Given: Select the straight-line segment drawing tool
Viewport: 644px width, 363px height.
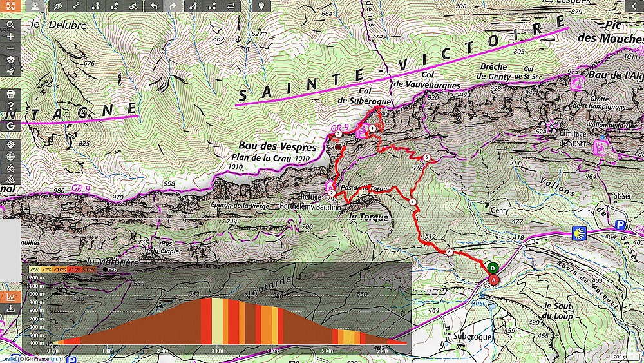Looking at the screenshot, I should [77, 6].
